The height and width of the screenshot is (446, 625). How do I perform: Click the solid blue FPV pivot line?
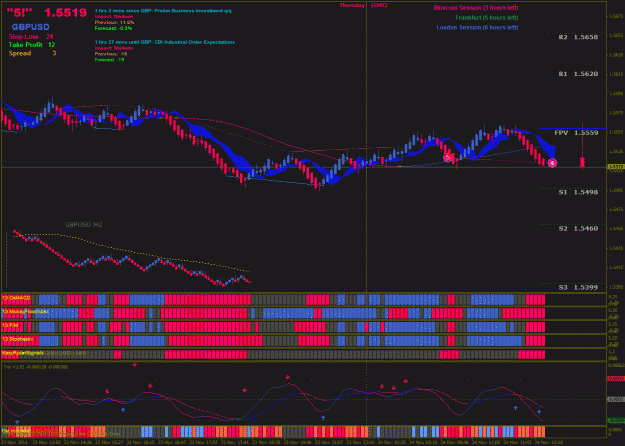tap(572, 128)
